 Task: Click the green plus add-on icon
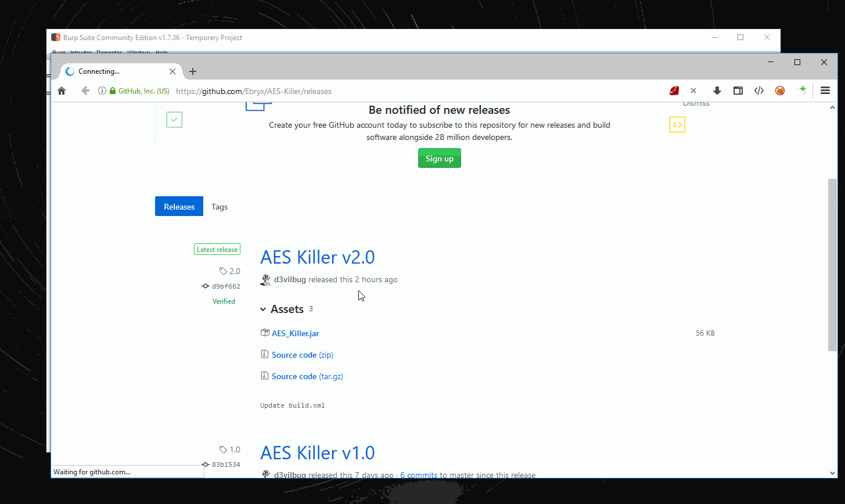[x=802, y=91]
